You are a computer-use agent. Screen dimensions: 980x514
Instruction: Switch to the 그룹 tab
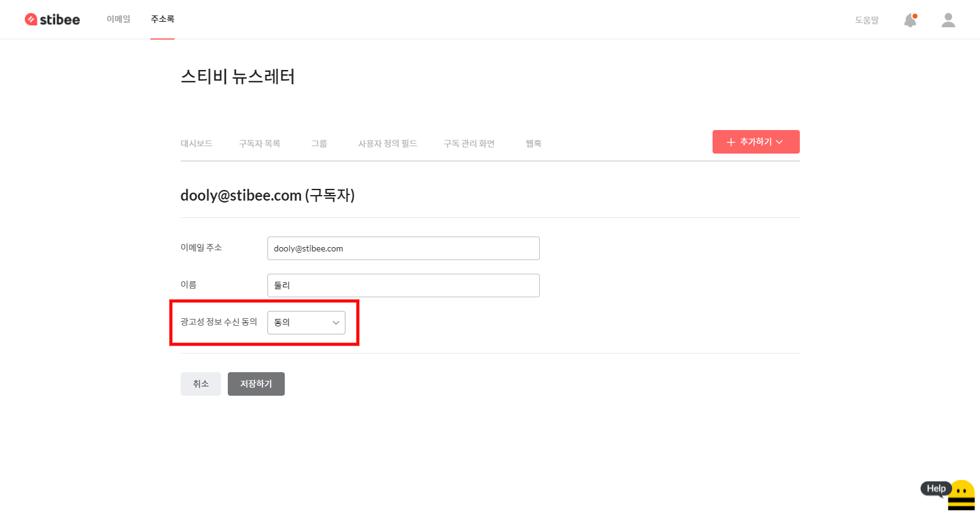319,144
